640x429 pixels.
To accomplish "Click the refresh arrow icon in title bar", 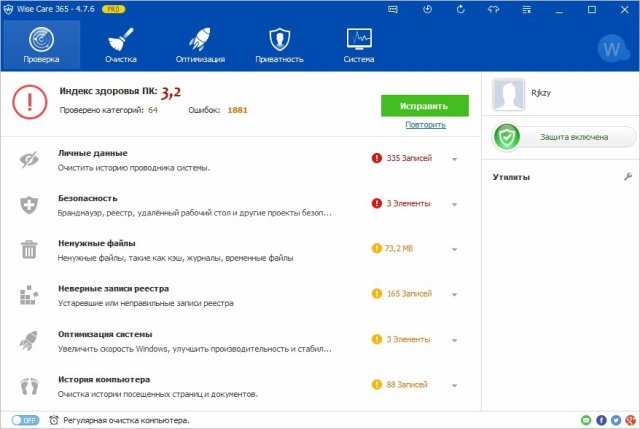I will click(x=460, y=9).
